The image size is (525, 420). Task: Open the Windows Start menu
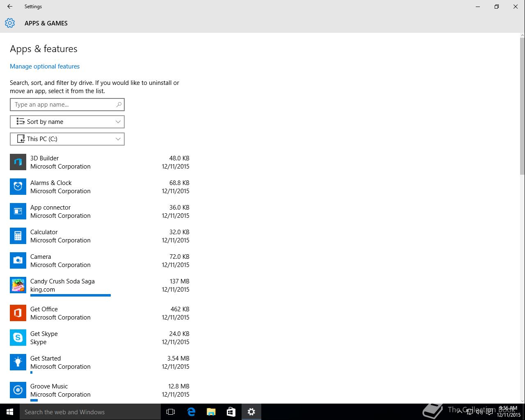(10, 412)
